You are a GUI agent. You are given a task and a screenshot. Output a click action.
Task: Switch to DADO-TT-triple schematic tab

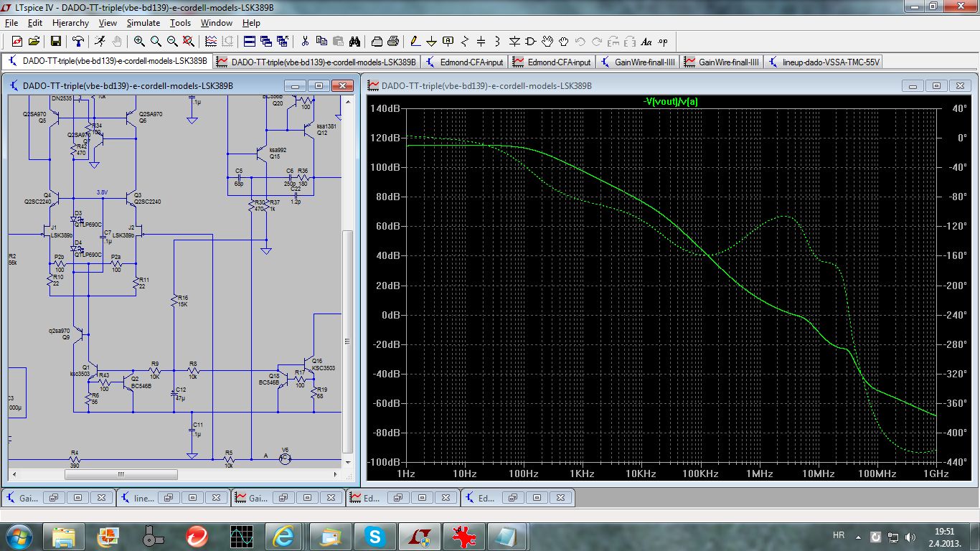click(108, 62)
